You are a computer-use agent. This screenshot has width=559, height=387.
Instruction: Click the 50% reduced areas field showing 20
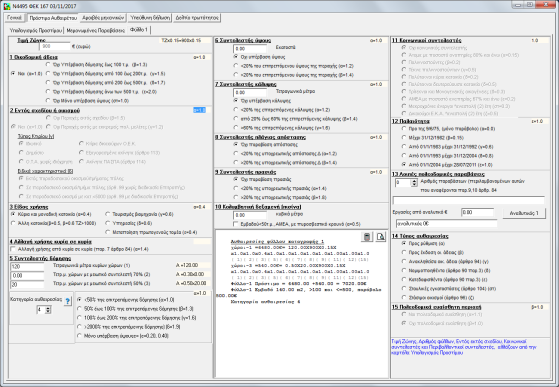[x=27, y=284]
